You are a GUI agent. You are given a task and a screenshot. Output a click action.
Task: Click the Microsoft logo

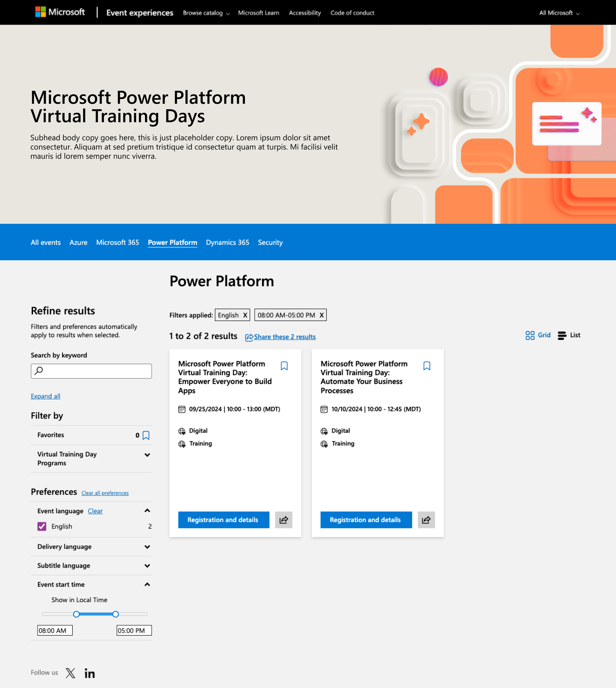coord(60,12)
